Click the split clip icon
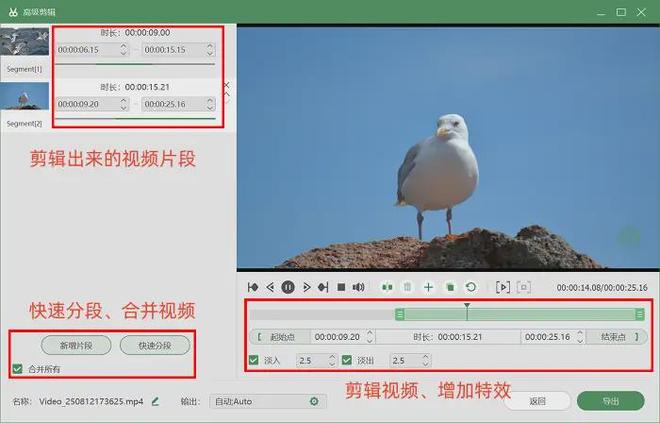660x423 pixels. [x=388, y=287]
